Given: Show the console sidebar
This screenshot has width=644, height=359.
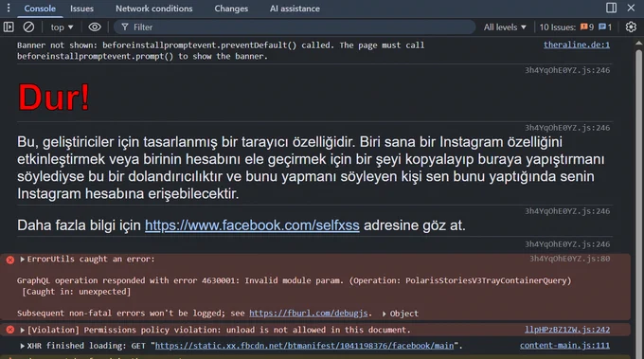Looking at the screenshot, I should (x=9, y=27).
